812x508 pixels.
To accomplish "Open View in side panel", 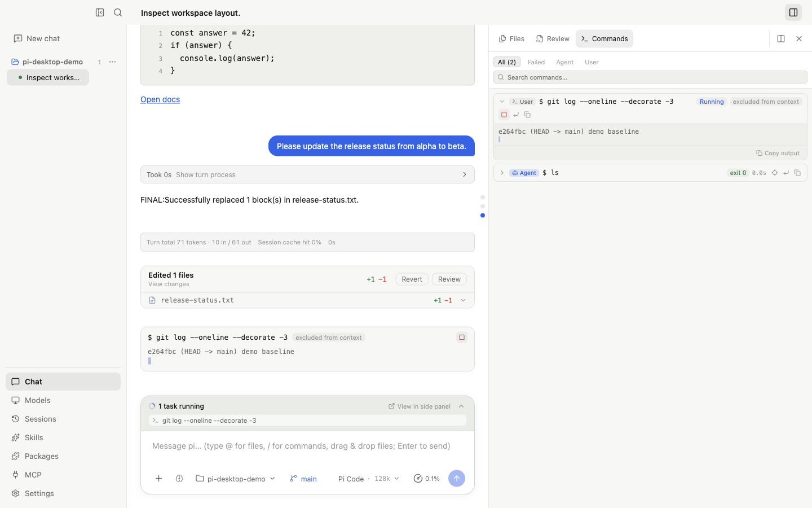I will click(x=420, y=406).
